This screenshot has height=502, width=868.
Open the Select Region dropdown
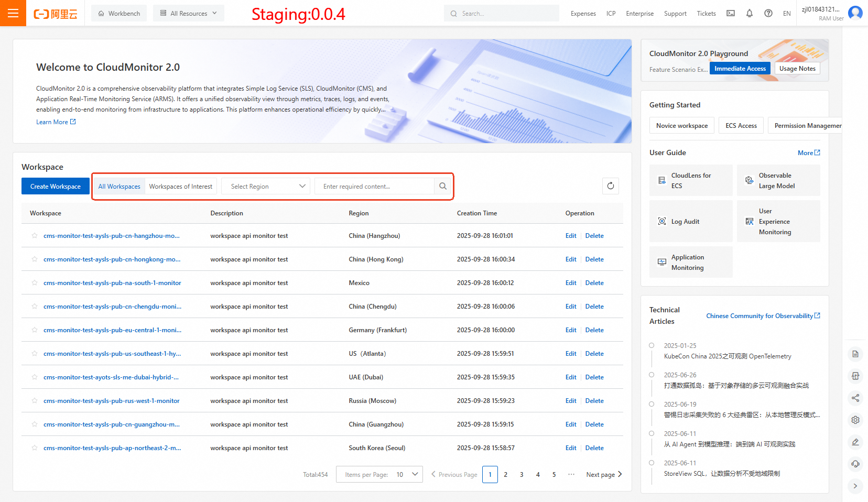pos(266,186)
